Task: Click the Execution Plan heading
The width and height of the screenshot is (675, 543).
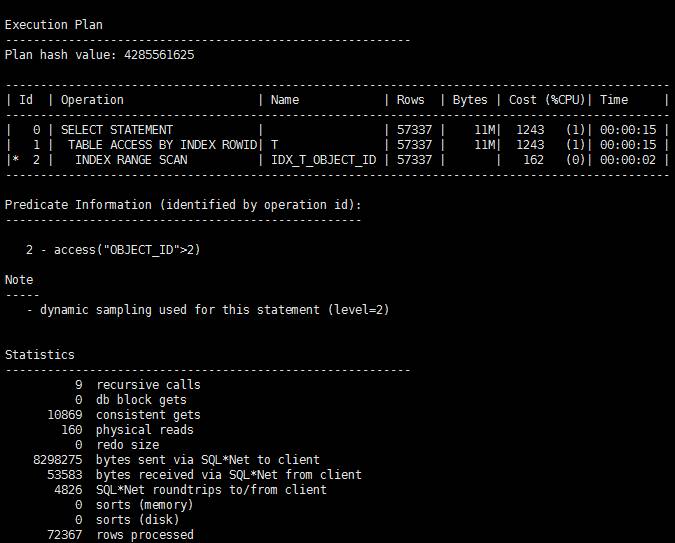Action: click(53, 25)
